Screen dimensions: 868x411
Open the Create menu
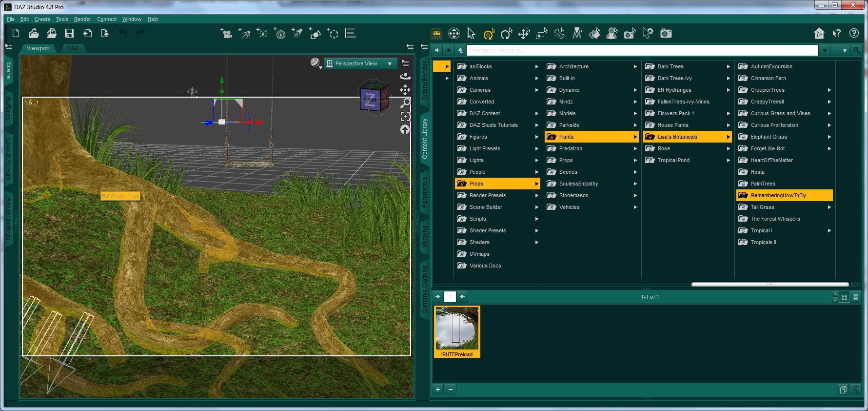(42, 19)
